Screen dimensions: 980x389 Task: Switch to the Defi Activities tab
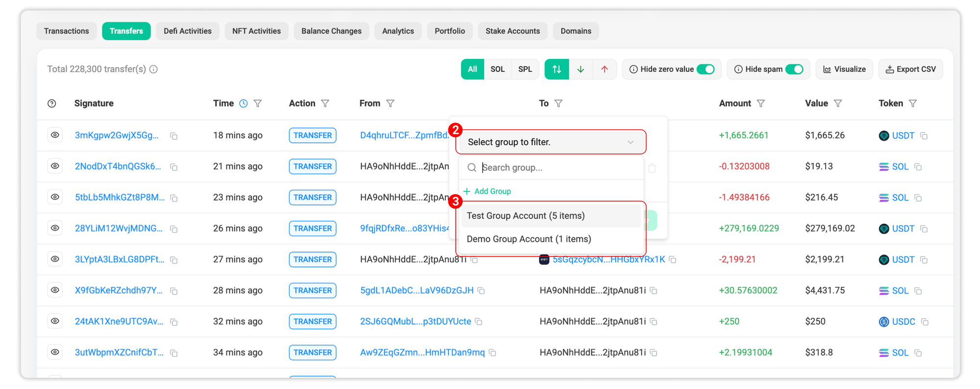(x=188, y=31)
